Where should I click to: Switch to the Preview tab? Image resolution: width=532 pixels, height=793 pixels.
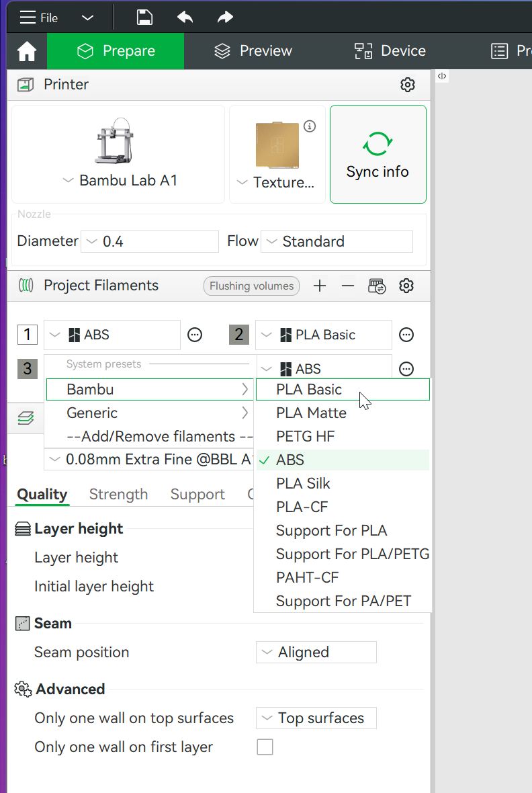tap(253, 51)
